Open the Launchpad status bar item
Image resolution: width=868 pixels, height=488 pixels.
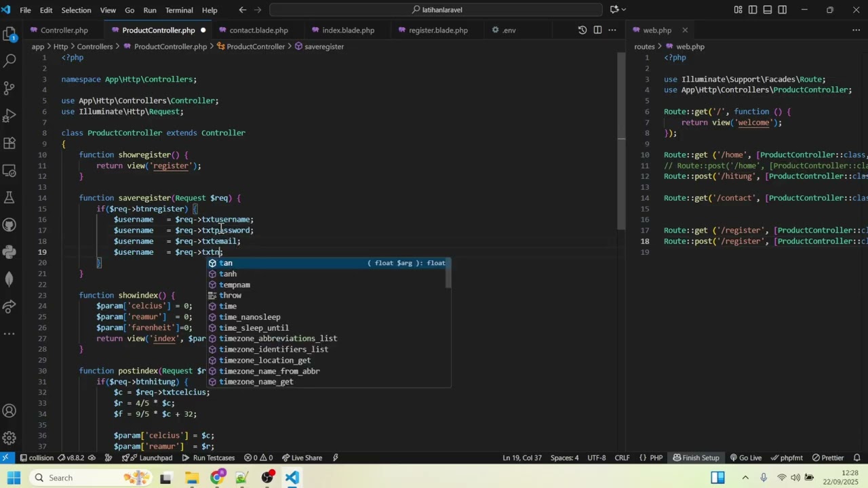tap(147, 457)
